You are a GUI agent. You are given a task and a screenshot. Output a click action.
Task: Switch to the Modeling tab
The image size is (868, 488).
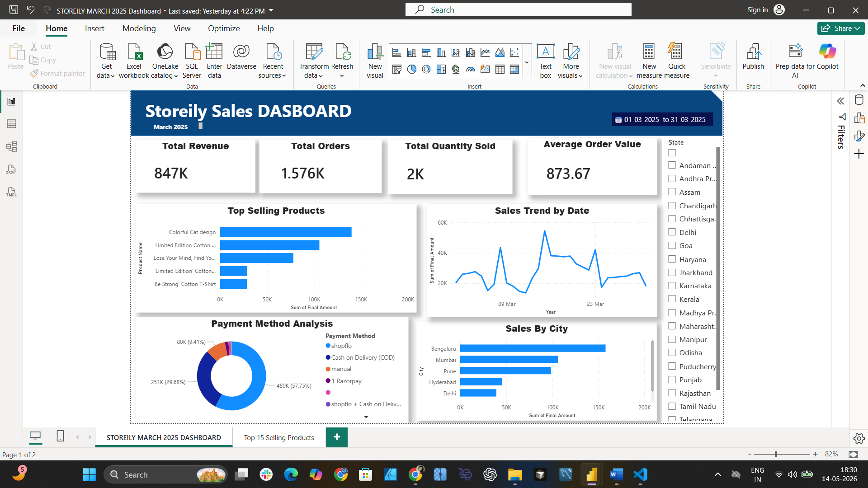[x=139, y=28]
